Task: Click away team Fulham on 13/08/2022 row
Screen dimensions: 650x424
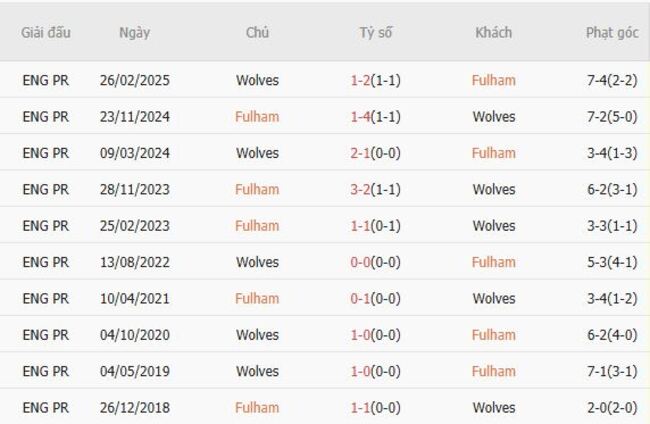Action: coord(493,262)
